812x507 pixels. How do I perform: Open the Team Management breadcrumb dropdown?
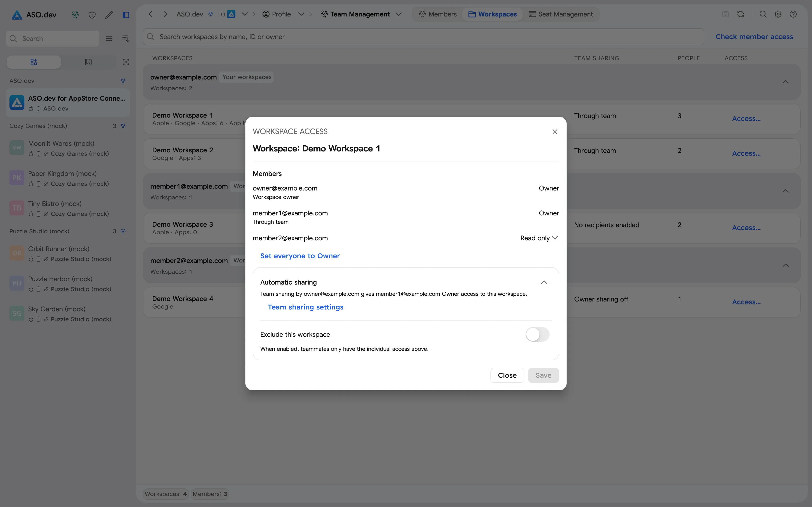[x=399, y=14]
